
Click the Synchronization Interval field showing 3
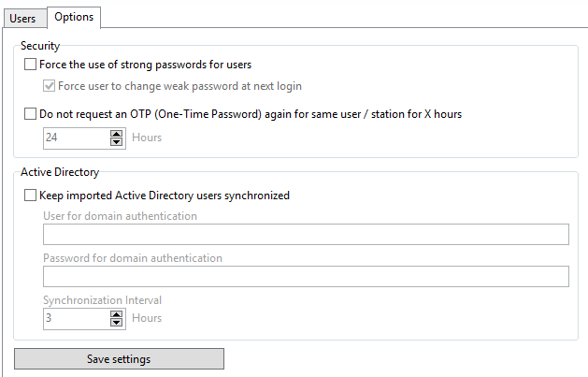(77, 318)
